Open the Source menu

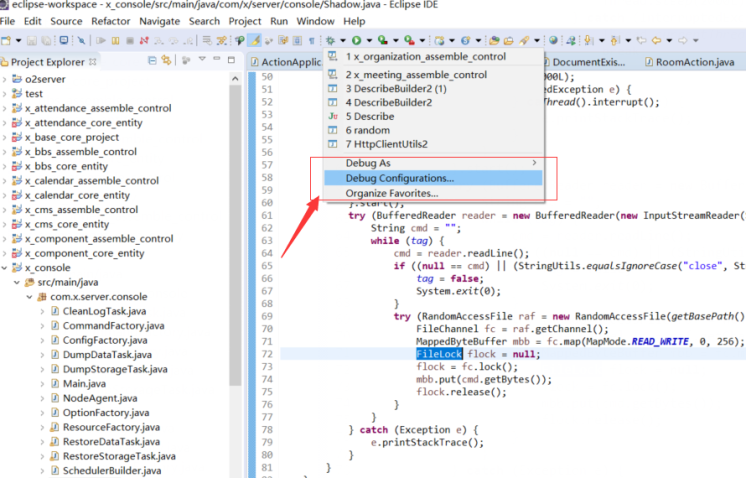click(x=66, y=21)
